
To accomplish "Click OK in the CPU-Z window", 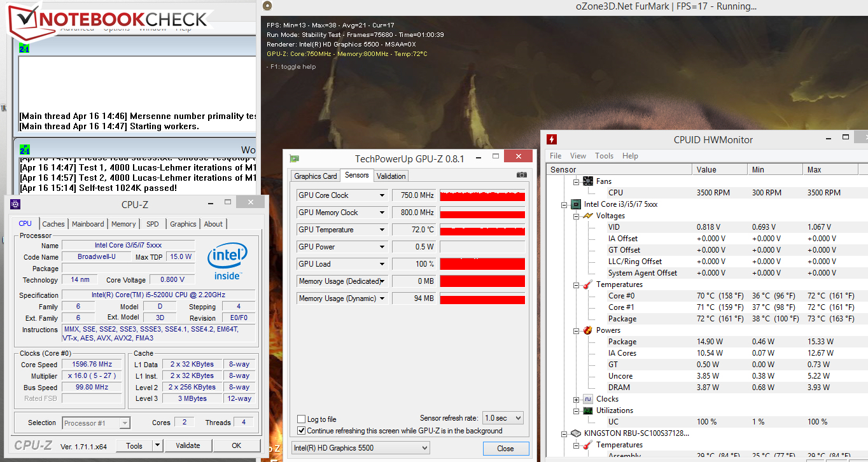I will point(236,445).
